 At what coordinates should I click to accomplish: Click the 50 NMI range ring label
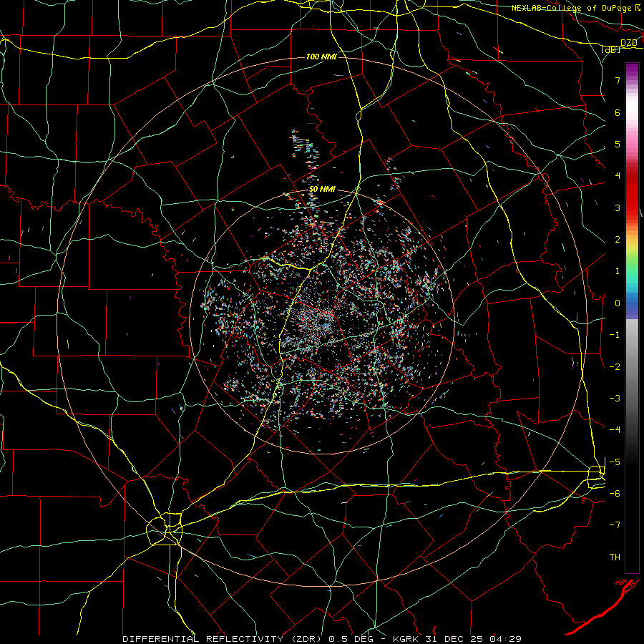coord(323,189)
